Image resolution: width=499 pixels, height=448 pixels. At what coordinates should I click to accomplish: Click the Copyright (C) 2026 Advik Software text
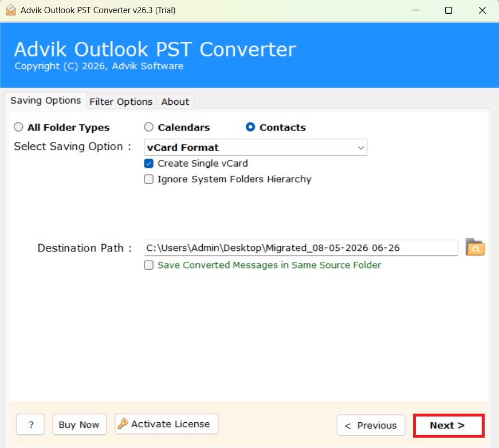[99, 66]
